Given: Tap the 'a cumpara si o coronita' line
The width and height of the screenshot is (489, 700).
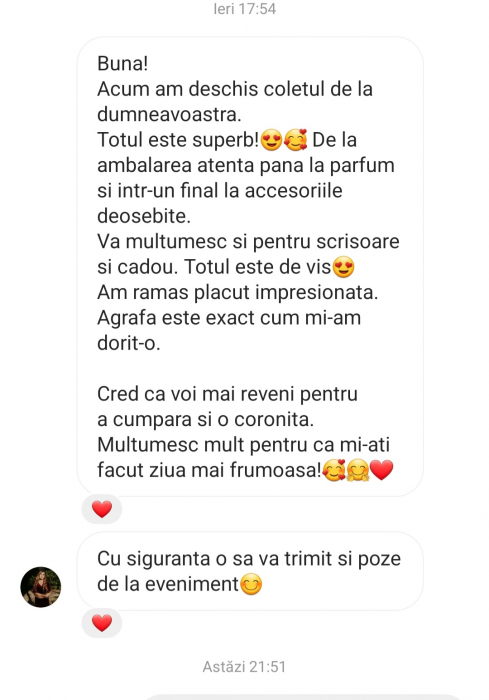Looking at the screenshot, I should click(205, 420).
